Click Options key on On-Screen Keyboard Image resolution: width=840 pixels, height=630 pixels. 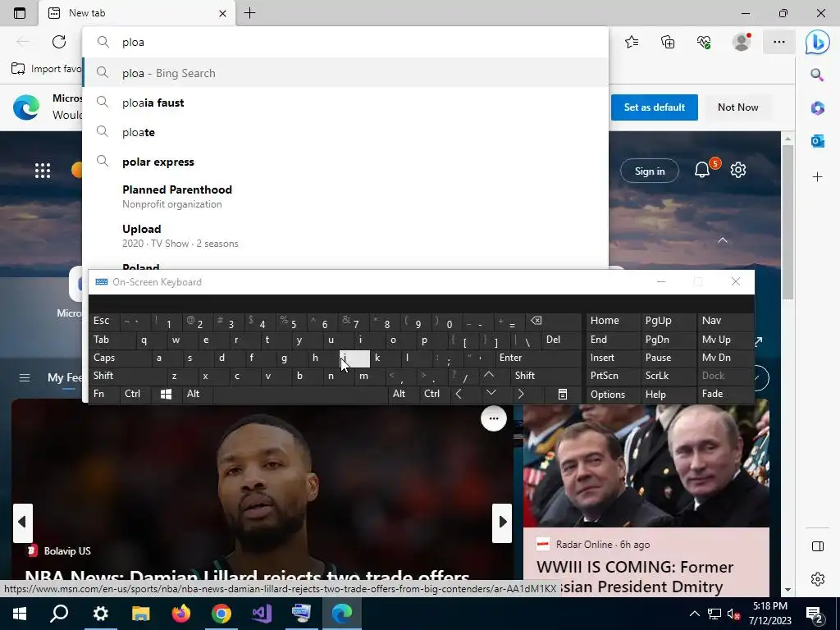pyautogui.click(x=613, y=395)
